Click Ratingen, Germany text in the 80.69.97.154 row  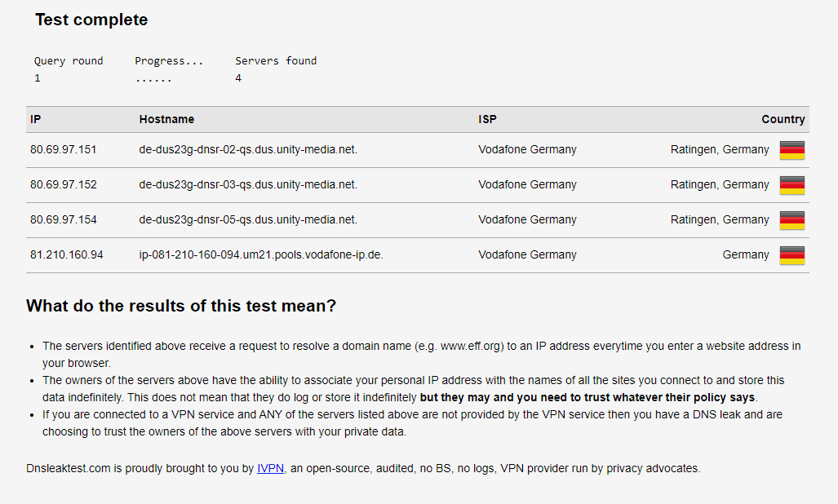[x=719, y=219]
